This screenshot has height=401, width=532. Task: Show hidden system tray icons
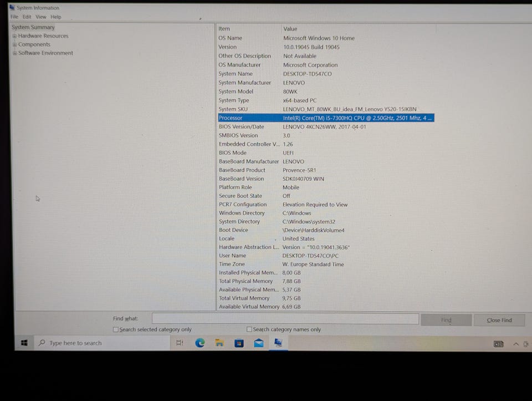(516, 344)
